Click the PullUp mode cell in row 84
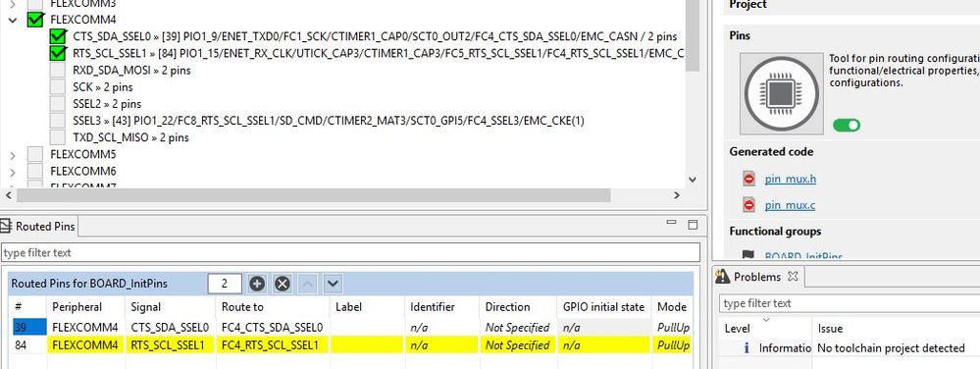The width and height of the screenshot is (980, 369). (x=673, y=345)
